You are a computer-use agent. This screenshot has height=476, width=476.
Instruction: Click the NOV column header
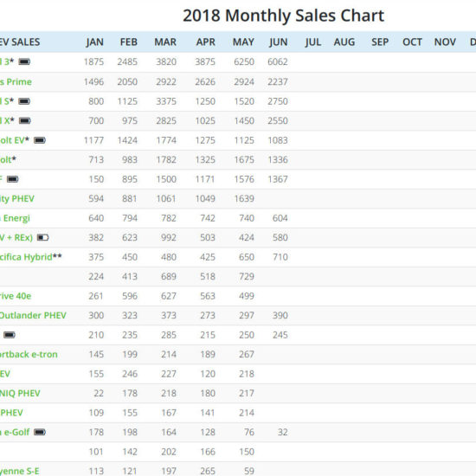(445, 42)
